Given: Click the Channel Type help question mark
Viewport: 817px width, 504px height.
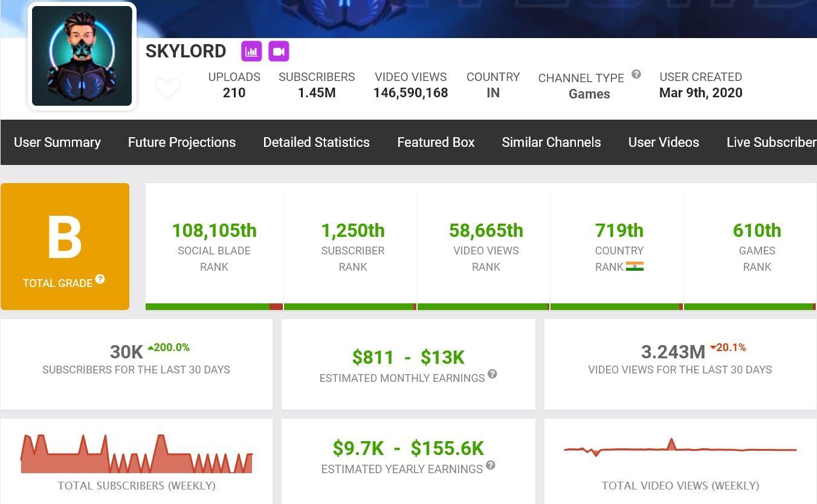Looking at the screenshot, I should pos(636,74).
